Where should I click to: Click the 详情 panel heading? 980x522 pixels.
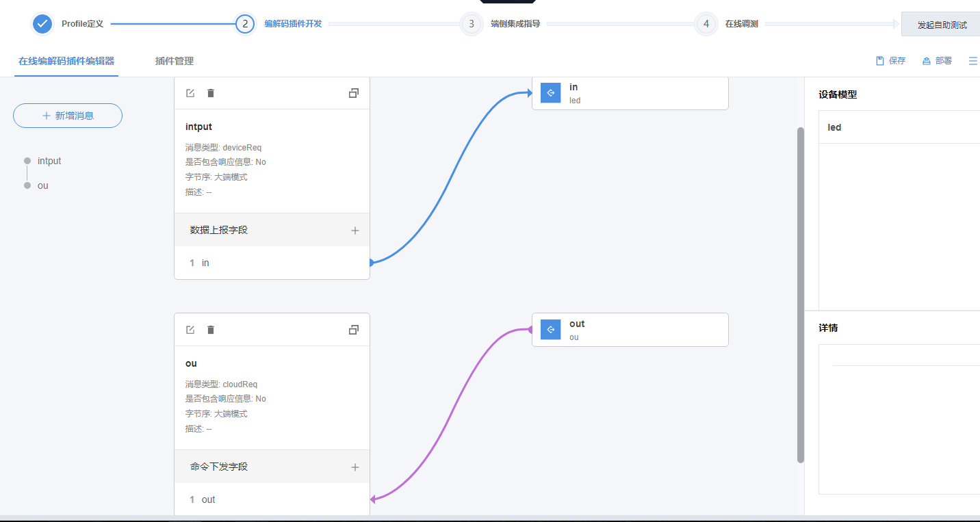pyautogui.click(x=828, y=328)
